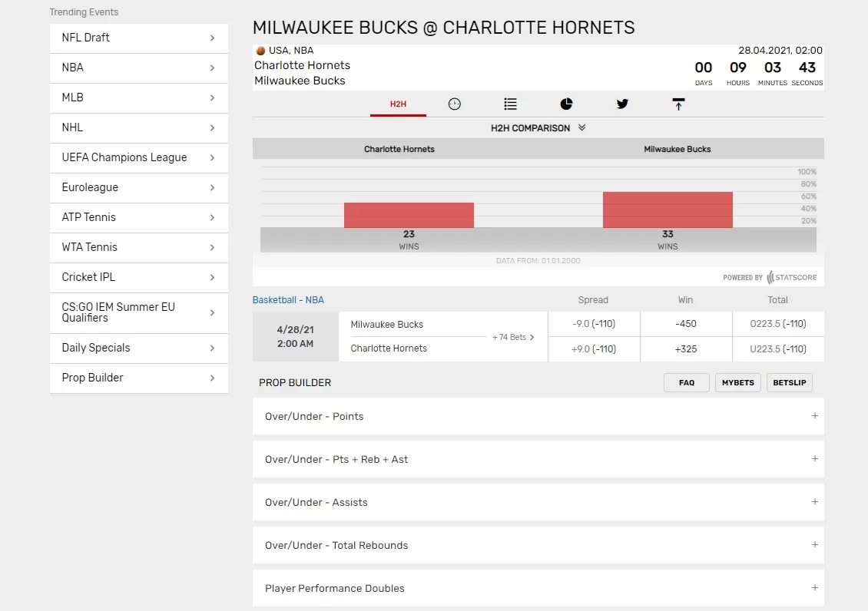Screen dimensions: 868x611
Task: Click the chevron beside CS:GO IEM Summer EU Qualifiers
Action: [x=212, y=313]
